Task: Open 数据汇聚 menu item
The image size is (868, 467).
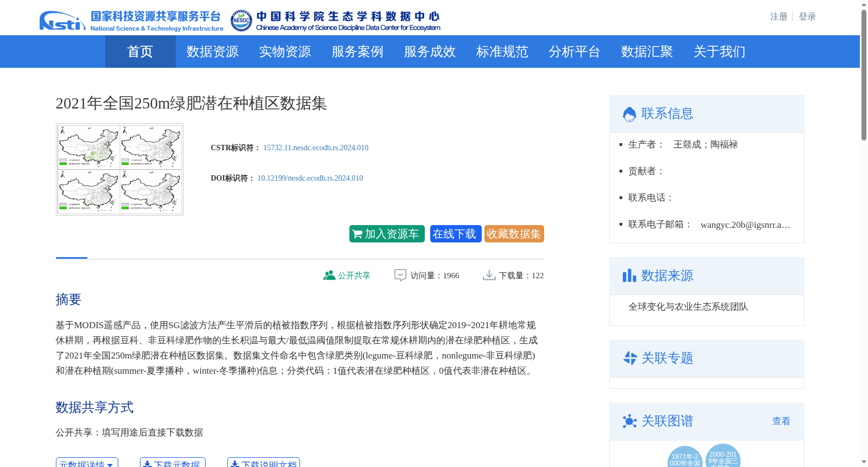Action: tap(647, 52)
